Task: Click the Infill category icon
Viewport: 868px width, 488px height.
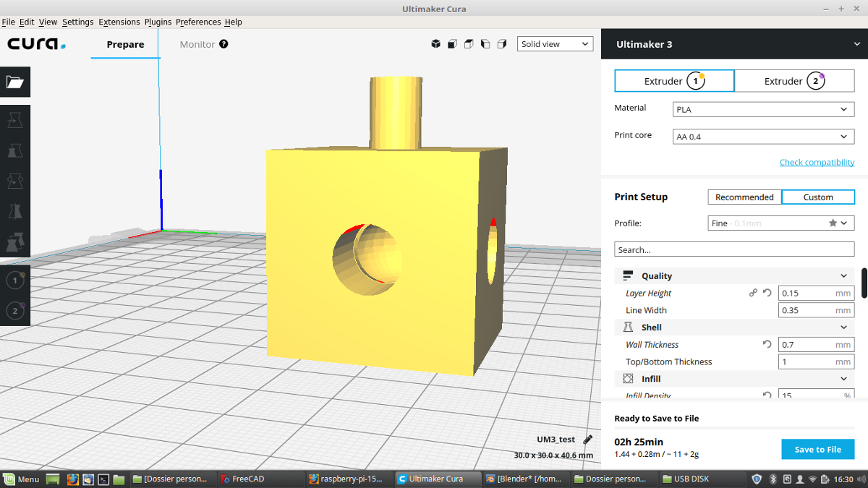Action: 628,379
